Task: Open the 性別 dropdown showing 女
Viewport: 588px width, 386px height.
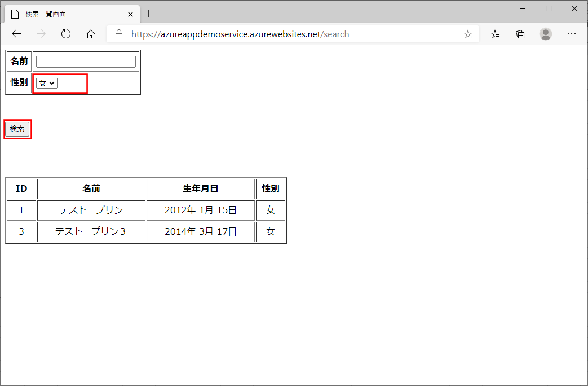Action: coord(47,83)
